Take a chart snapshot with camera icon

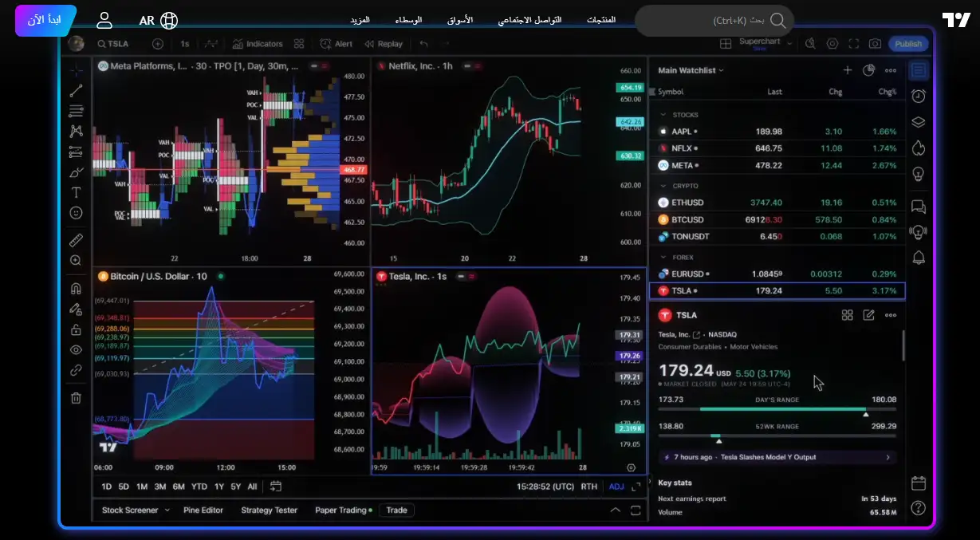[875, 44]
